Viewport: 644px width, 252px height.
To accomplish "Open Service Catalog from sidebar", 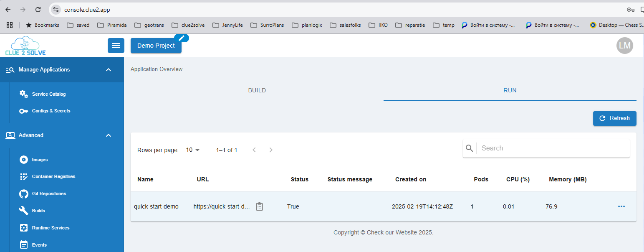I will point(48,94).
